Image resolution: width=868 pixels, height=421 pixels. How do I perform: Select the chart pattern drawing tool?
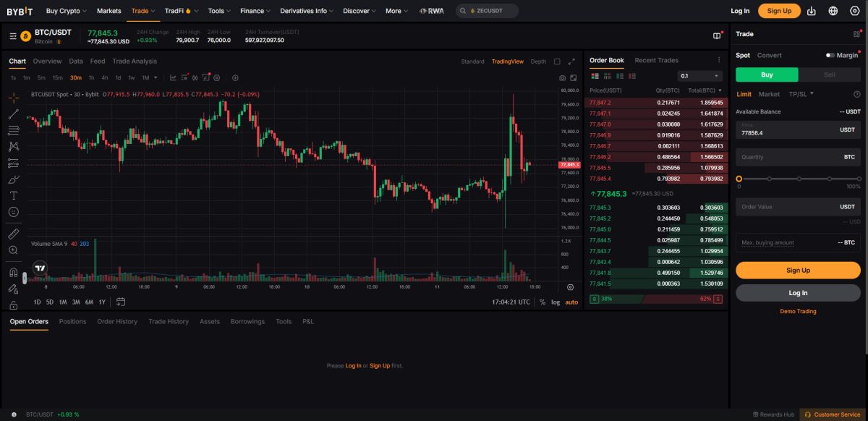click(x=14, y=146)
